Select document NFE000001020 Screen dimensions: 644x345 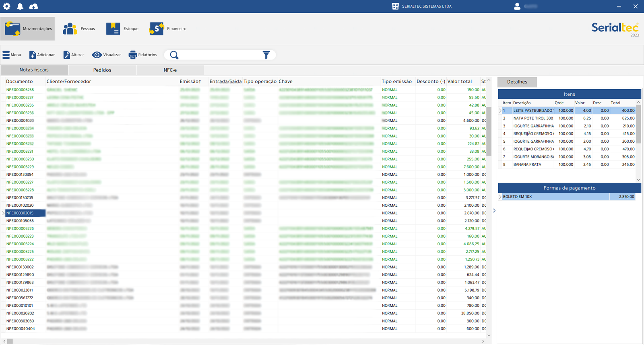point(20,121)
